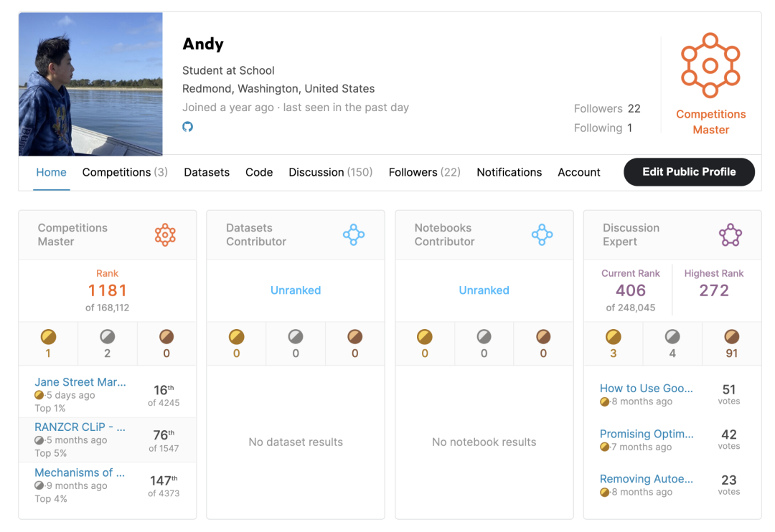The width and height of the screenshot is (775, 532).
Task: Click the orange icon in Competitions Master card
Action: pyautogui.click(x=165, y=234)
